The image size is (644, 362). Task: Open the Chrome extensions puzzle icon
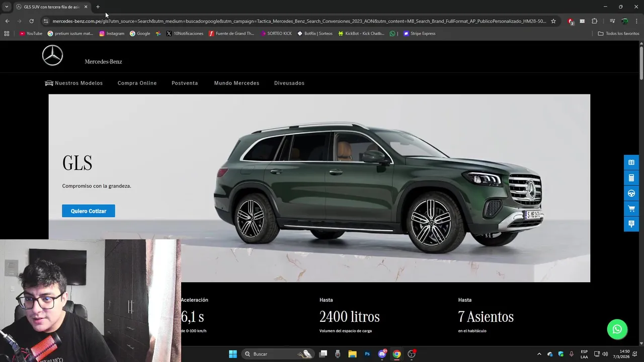(x=595, y=21)
